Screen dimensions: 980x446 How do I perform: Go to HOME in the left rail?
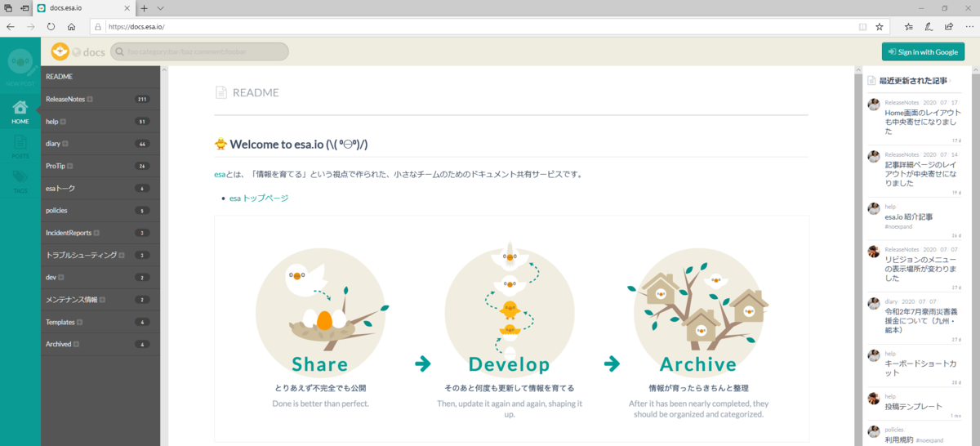(20, 113)
